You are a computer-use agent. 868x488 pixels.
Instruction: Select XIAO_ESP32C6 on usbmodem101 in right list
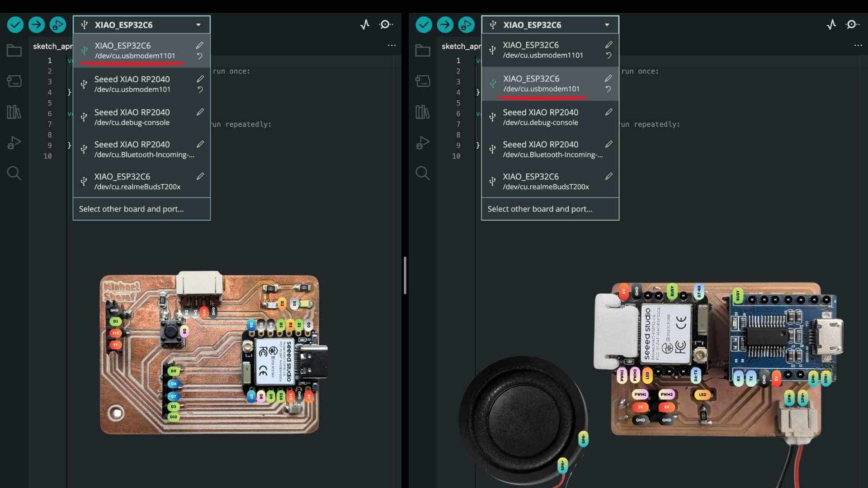[x=541, y=84]
